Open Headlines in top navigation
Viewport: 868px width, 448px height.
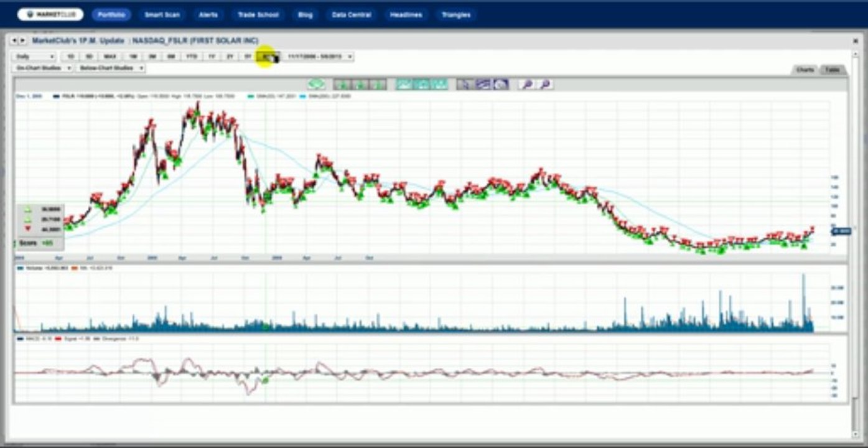(x=406, y=14)
